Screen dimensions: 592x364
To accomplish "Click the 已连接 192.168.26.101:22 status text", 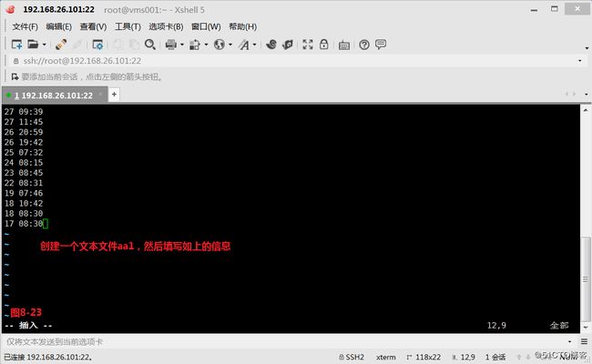I will (x=48, y=357).
